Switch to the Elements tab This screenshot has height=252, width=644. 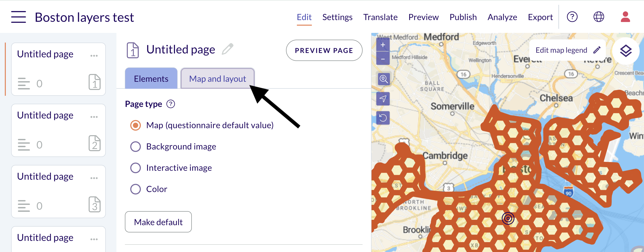pos(151,78)
